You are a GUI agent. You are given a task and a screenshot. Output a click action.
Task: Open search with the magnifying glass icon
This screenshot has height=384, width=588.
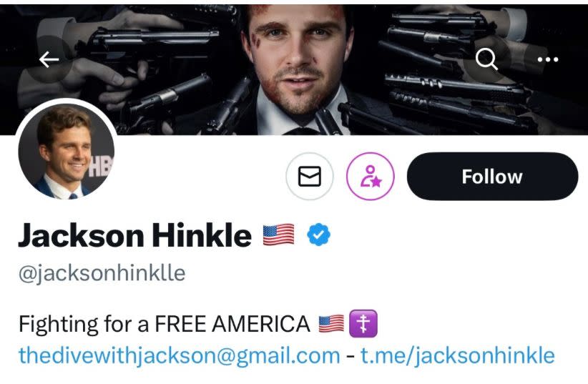486,59
